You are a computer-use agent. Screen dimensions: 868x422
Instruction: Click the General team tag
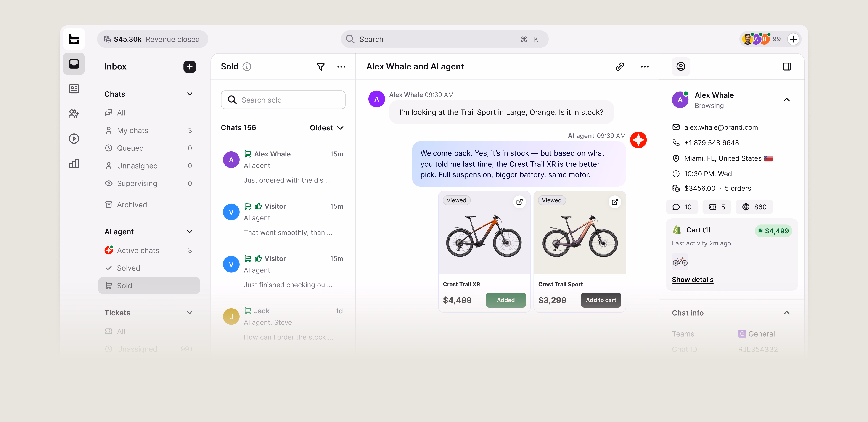click(x=757, y=334)
